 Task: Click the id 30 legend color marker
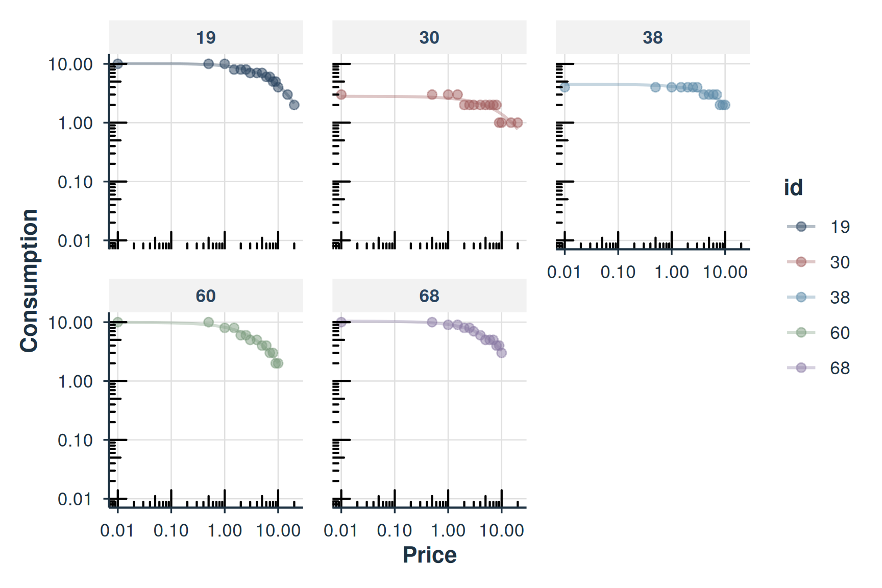801,262
